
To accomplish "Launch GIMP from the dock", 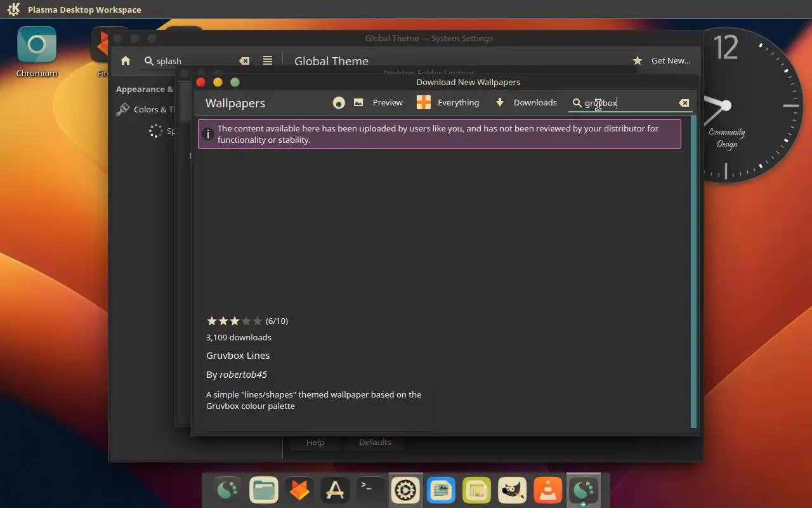I will tap(512, 490).
